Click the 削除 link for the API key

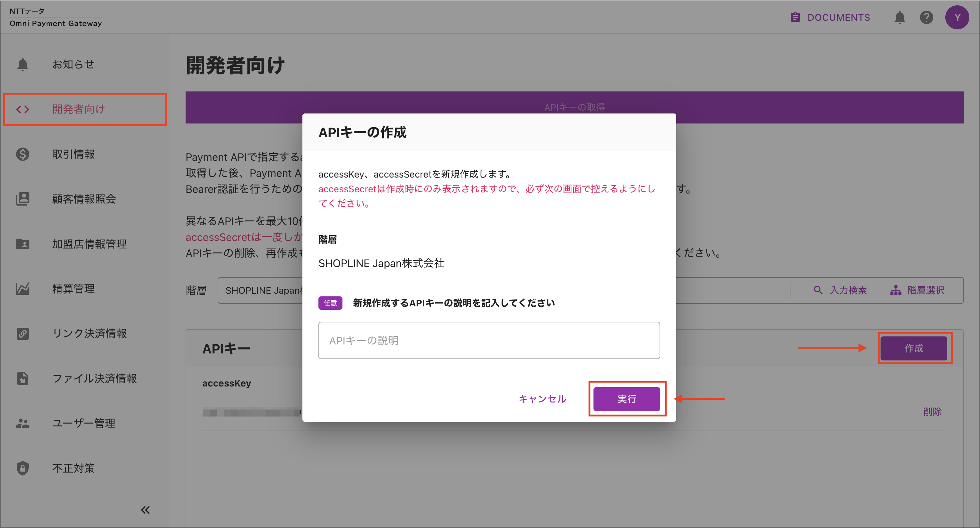coord(933,412)
